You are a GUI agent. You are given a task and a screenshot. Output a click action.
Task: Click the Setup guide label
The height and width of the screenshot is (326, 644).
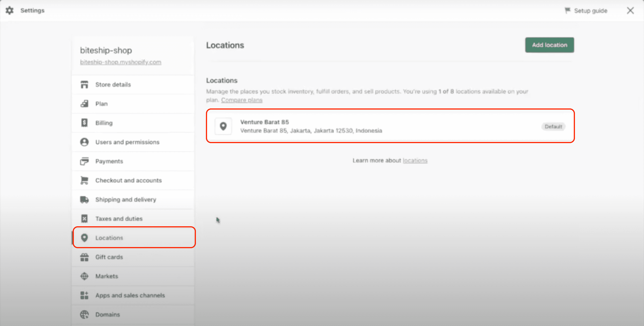(591, 11)
